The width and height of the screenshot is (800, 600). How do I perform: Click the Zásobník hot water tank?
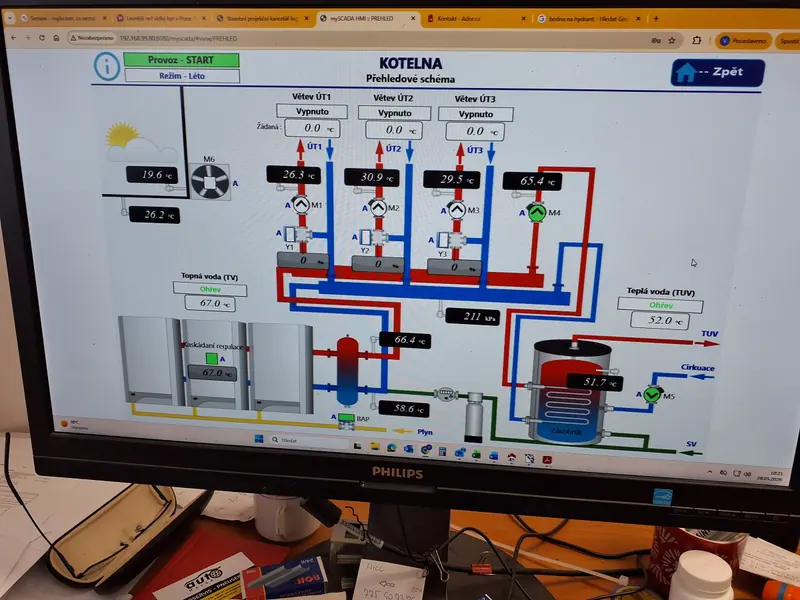click(x=570, y=392)
